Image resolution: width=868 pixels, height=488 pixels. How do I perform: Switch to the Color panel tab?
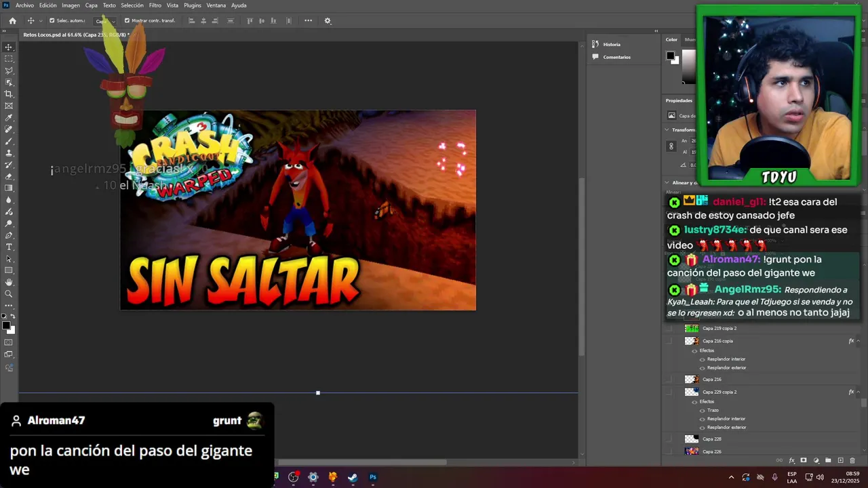671,40
